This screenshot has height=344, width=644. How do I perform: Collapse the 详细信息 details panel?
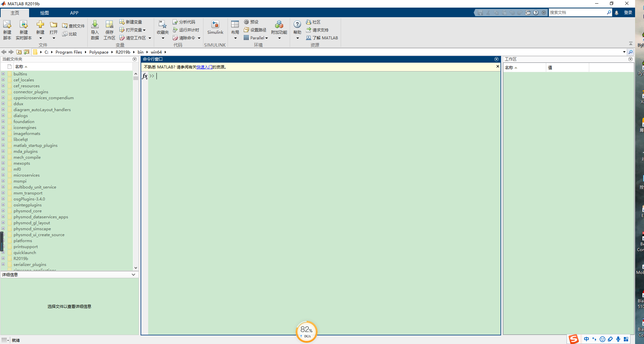pyautogui.click(x=133, y=275)
